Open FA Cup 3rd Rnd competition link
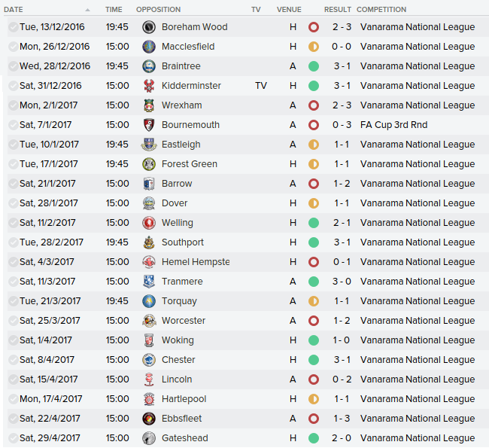 [393, 125]
